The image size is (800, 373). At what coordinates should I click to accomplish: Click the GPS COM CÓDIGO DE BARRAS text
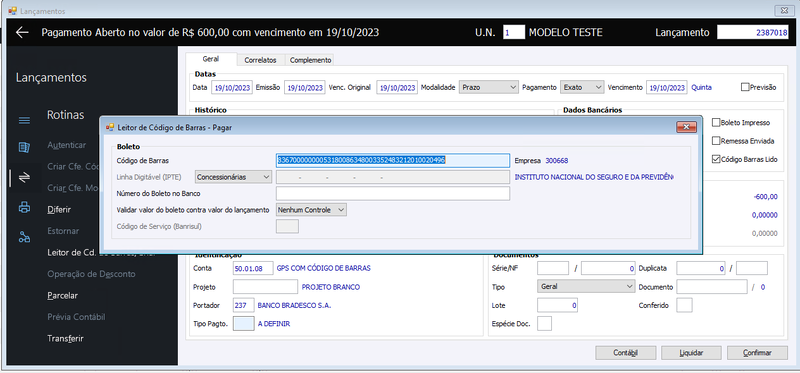[x=323, y=267]
